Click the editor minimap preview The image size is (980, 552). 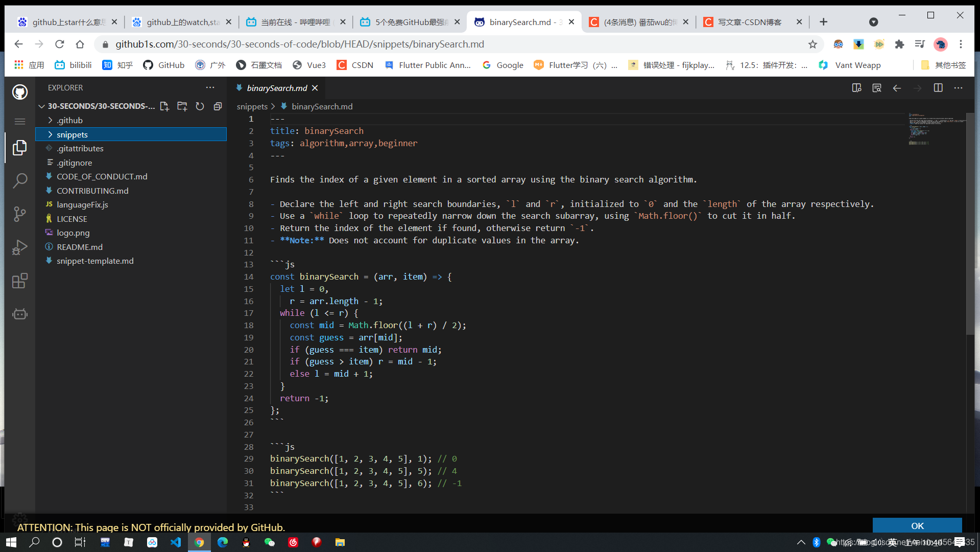click(937, 129)
